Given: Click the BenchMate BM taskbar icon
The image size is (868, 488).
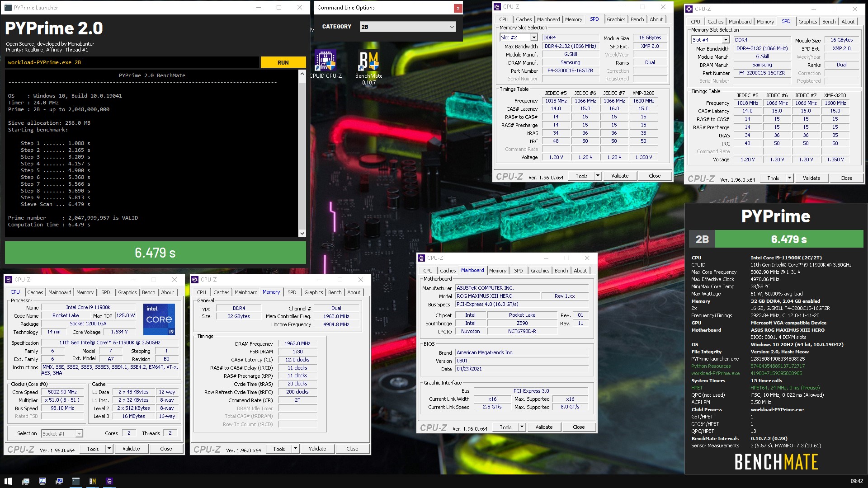Looking at the screenshot, I should click(92, 481).
